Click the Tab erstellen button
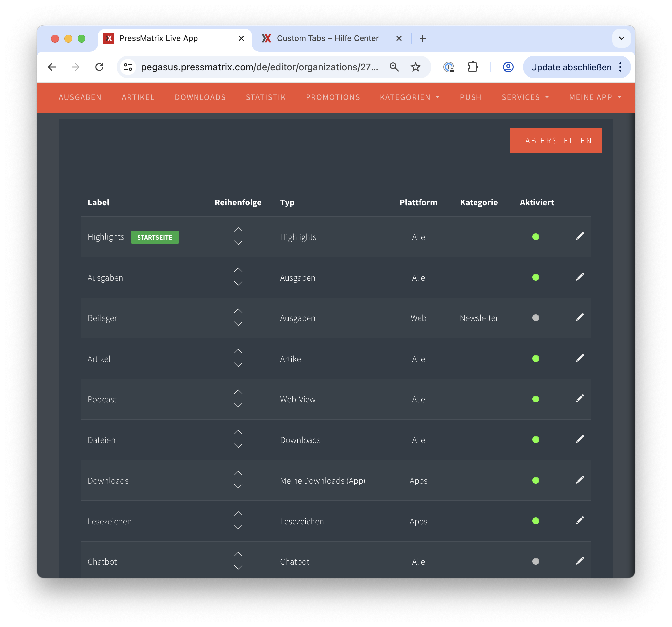The height and width of the screenshot is (627, 672). click(555, 140)
